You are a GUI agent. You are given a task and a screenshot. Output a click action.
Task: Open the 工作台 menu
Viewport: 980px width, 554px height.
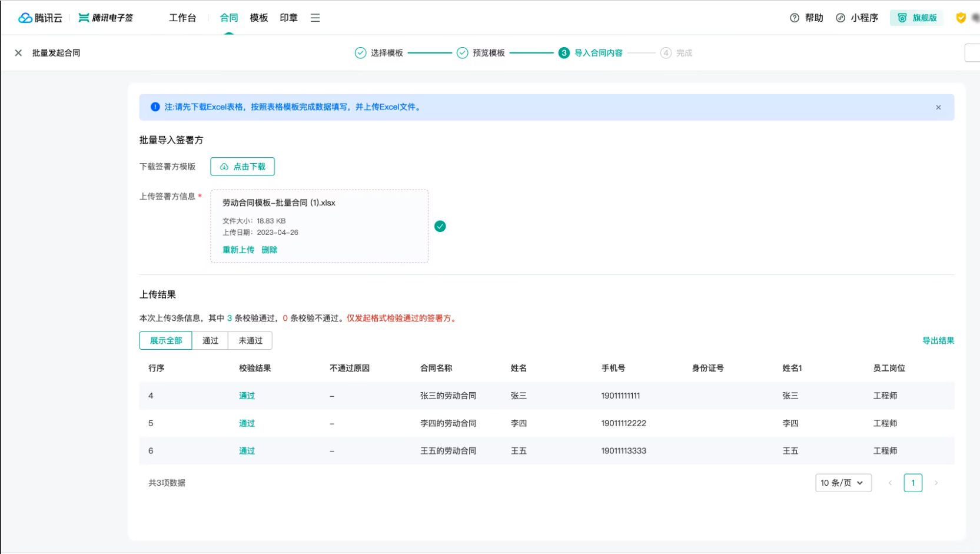tap(182, 18)
